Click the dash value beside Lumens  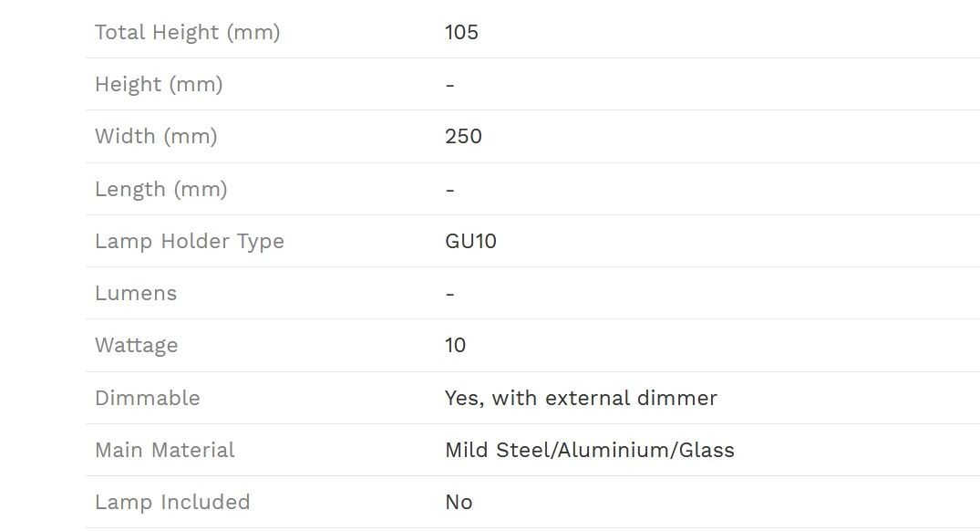point(450,294)
